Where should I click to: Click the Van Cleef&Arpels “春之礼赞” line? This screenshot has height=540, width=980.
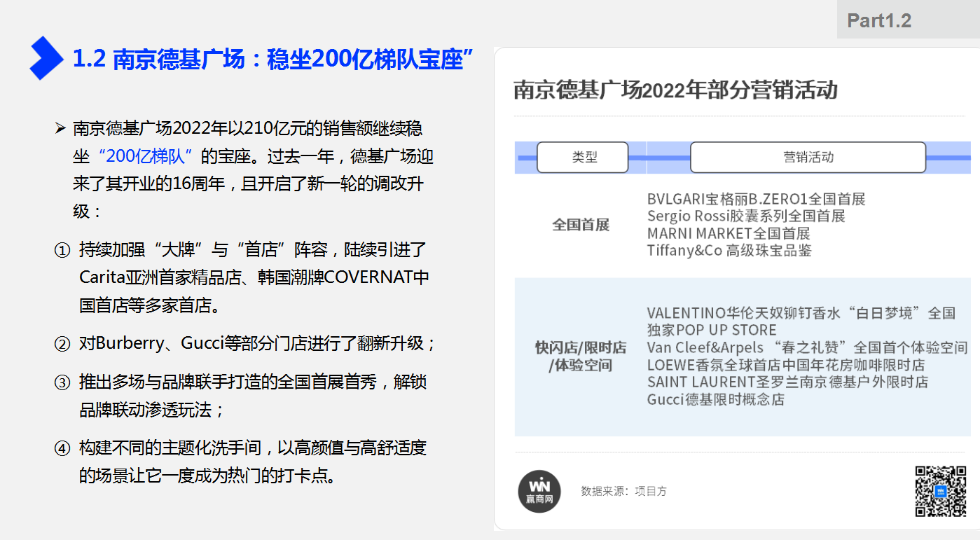807,347
